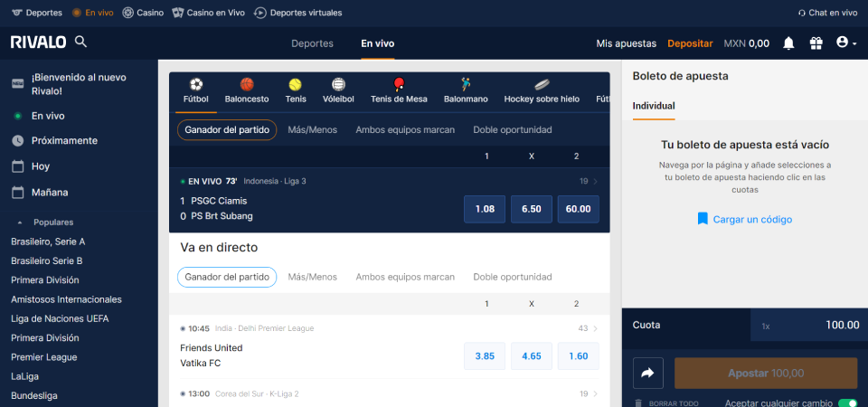Expand 19 markets for PSGC Ciamis match
Viewport: 868px width, 407px height.
[x=589, y=181]
